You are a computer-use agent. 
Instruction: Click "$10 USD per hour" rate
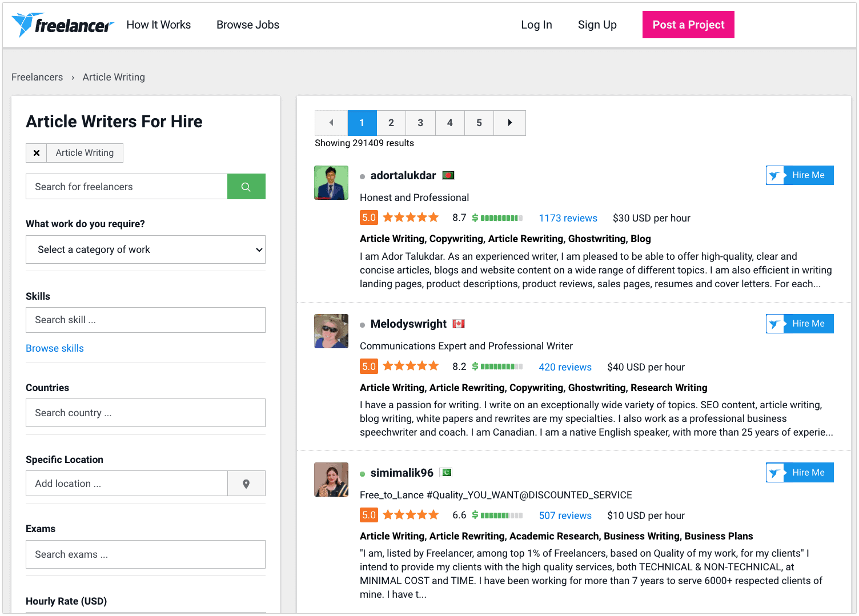[646, 516]
